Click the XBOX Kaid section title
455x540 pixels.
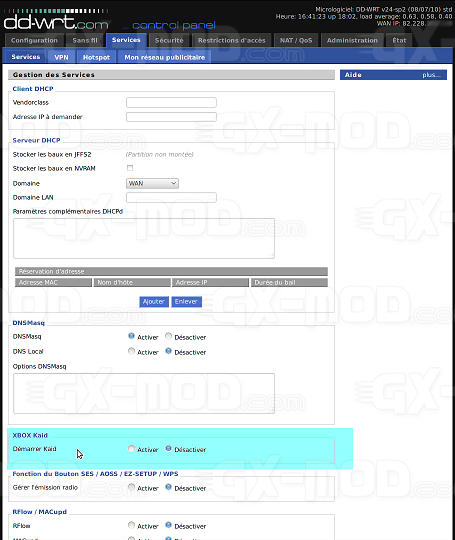pyautogui.click(x=30, y=435)
